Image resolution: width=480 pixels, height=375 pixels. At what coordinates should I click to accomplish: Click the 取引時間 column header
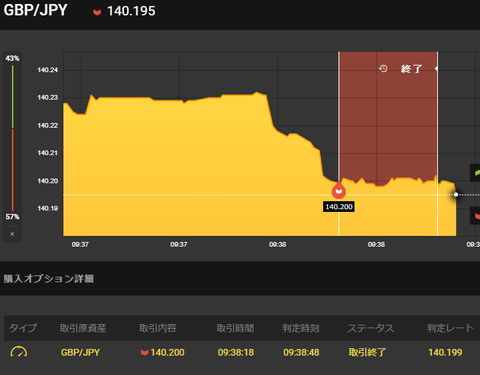(x=235, y=328)
